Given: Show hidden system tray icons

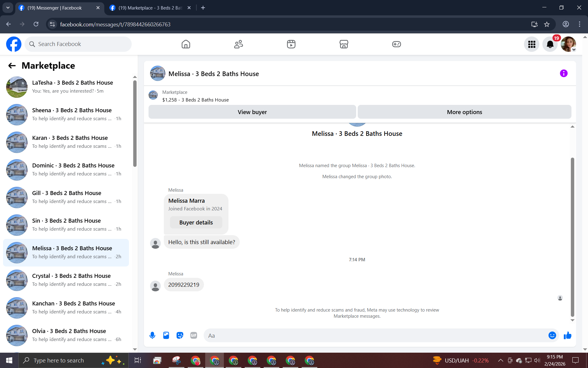Looking at the screenshot, I should (x=500, y=360).
